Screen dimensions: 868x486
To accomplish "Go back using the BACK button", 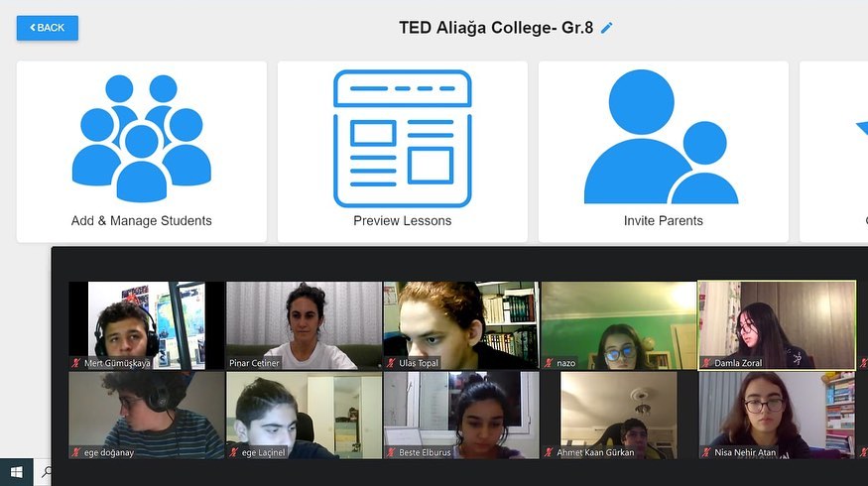I will point(47,28).
